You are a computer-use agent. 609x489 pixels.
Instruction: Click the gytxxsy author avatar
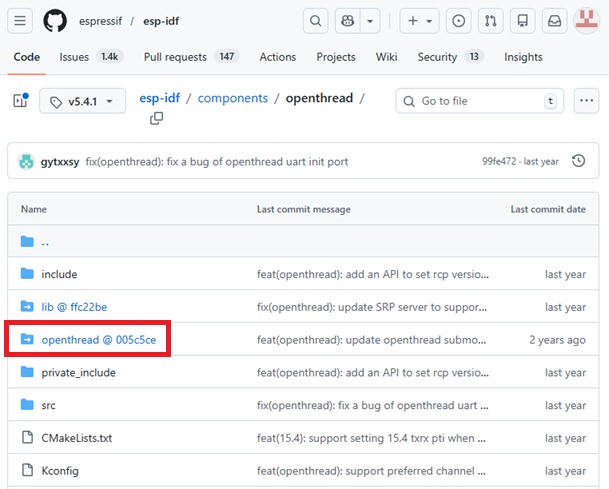pyautogui.click(x=26, y=162)
